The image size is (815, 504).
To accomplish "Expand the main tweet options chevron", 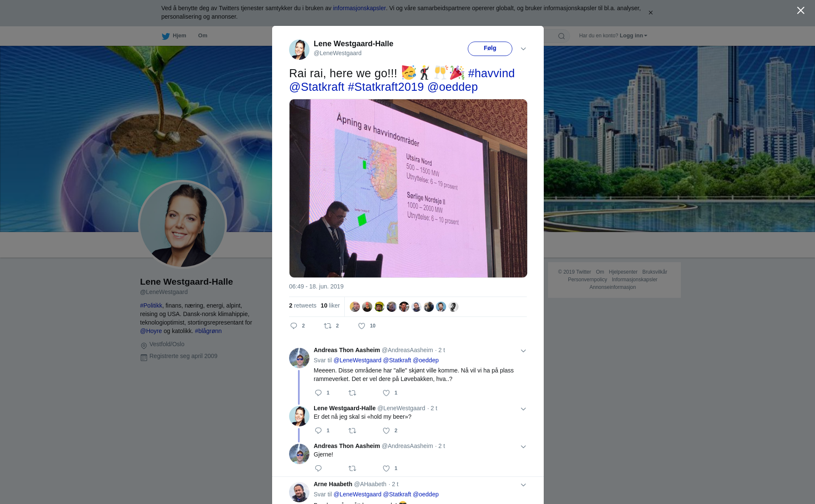I will coord(523,49).
